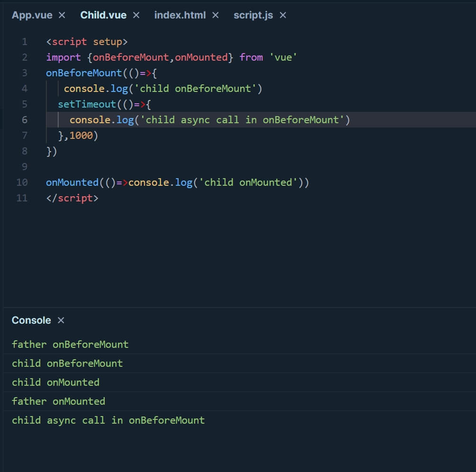Viewport: 476px width, 472px height.
Task: Click the 'child onMounted' console log entry
Action: tap(55, 382)
